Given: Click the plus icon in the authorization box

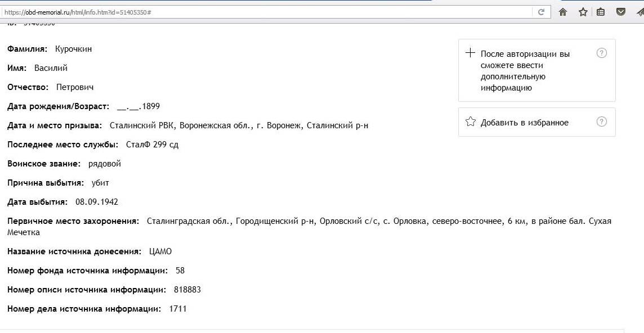Looking at the screenshot, I should [470, 53].
